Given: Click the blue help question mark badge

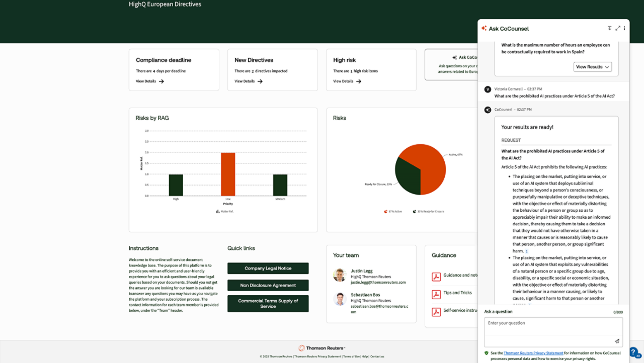Looking at the screenshot, I should coord(634,352).
